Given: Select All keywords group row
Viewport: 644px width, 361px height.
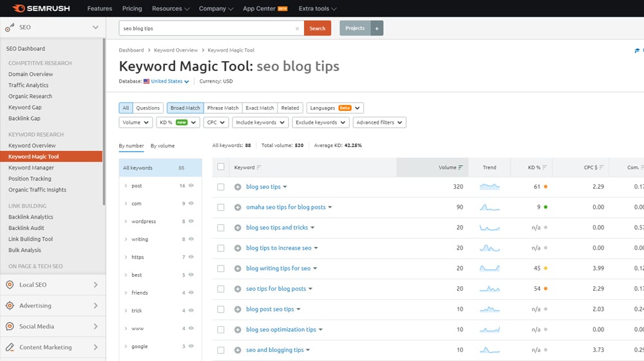Looking at the screenshot, I should [160, 168].
